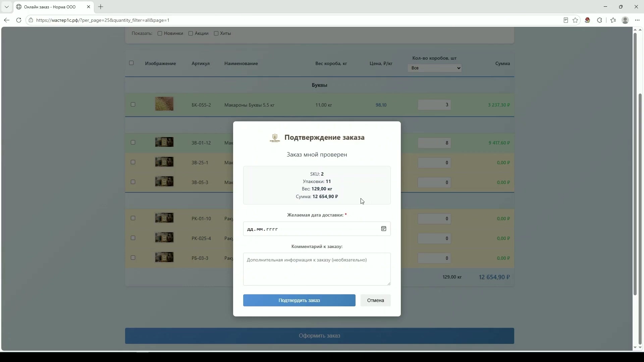644x362 pixels.
Task: Click the quantity field for ЗВ-01-12
Action: pos(434,143)
